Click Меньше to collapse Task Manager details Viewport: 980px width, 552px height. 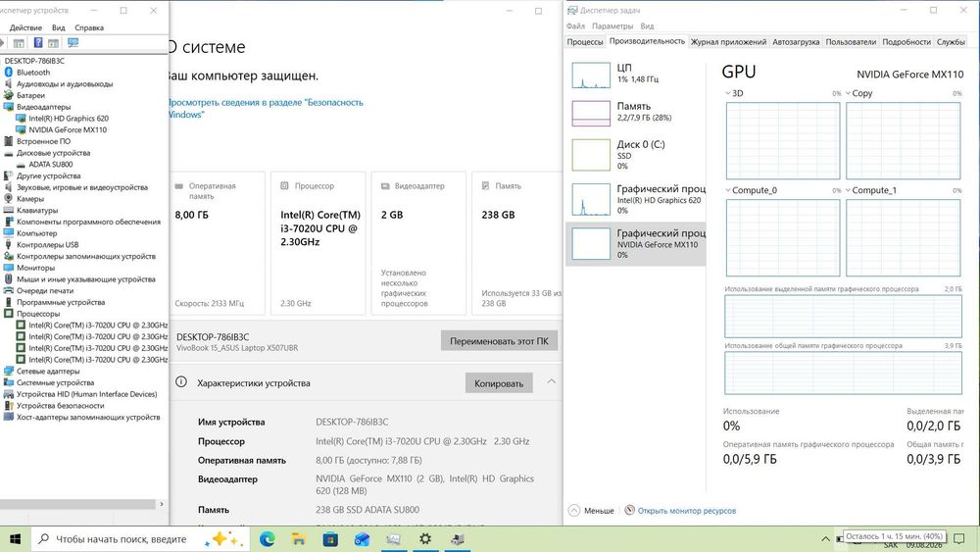tap(591, 511)
